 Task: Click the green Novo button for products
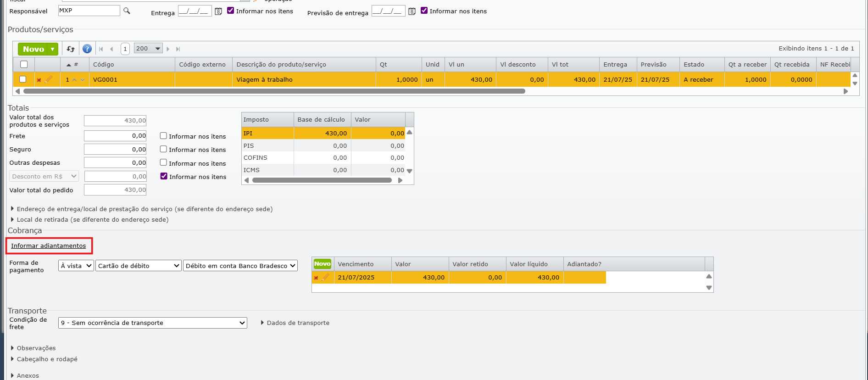(33, 49)
